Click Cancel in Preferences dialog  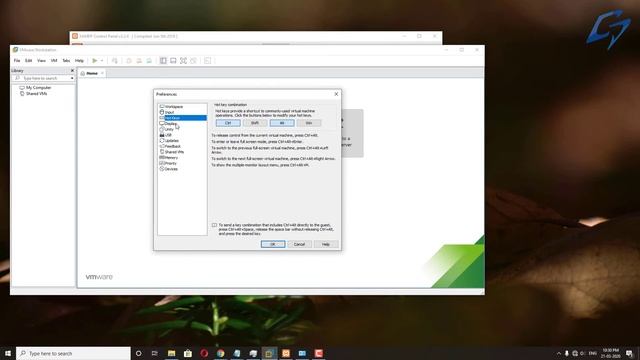click(x=299, y=244)
